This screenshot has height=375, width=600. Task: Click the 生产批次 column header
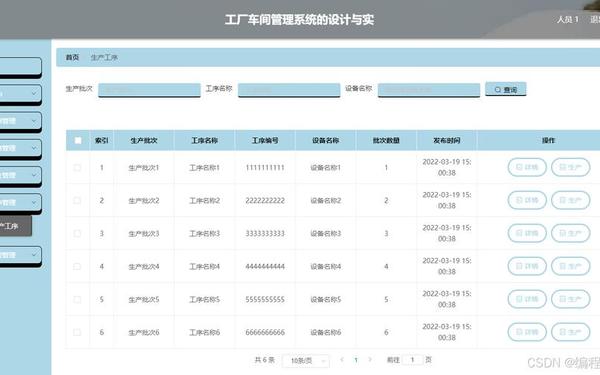point(144,140)
